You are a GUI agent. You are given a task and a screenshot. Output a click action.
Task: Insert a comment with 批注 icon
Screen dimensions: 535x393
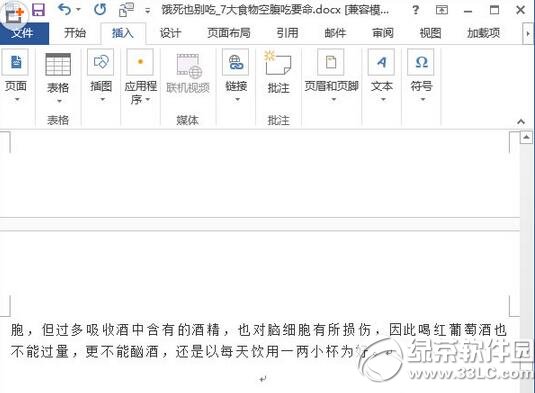277,63
